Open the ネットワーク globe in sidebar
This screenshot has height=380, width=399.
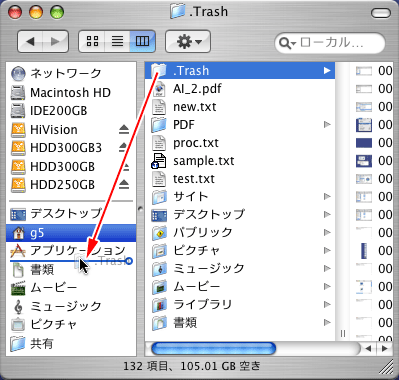[x=56, y=73]
